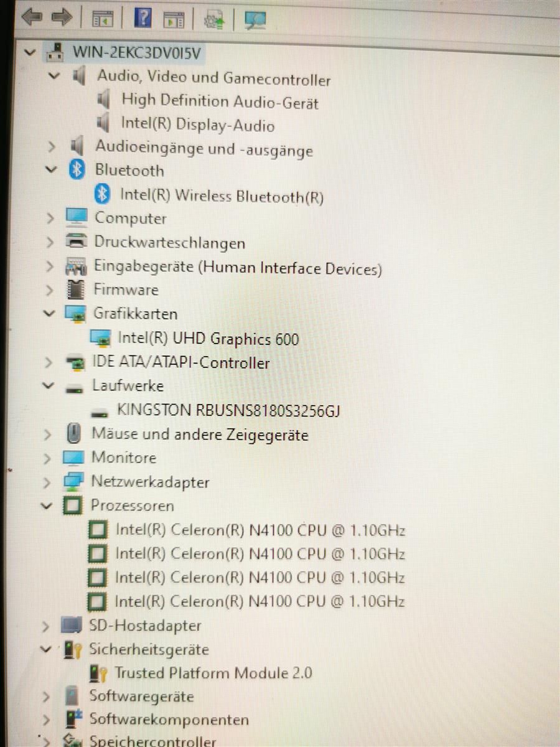This screenshot has height=747, width=560.
Task: Click the update driver toolbar icon
Action: tap(215, 21)
